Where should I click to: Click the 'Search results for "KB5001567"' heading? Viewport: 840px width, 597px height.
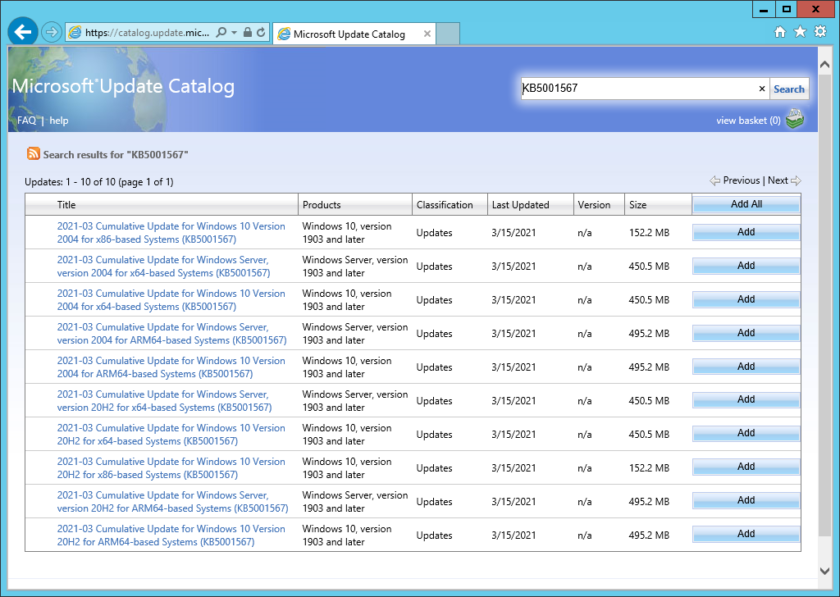116,155
